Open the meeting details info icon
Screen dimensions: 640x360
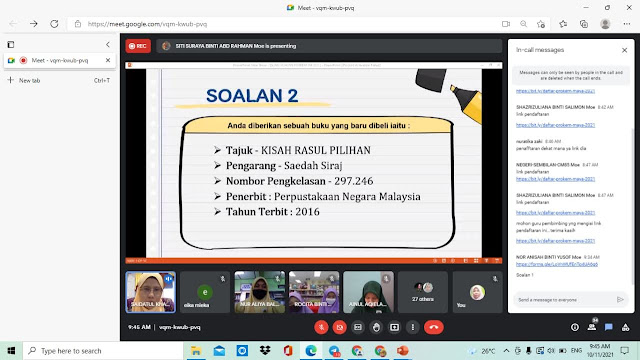pyautogui.click(x=575, y=327)
